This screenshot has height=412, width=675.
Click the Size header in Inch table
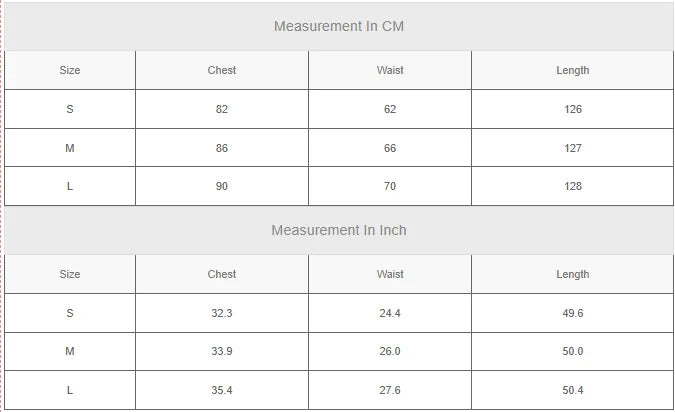[x=70, y=274]
